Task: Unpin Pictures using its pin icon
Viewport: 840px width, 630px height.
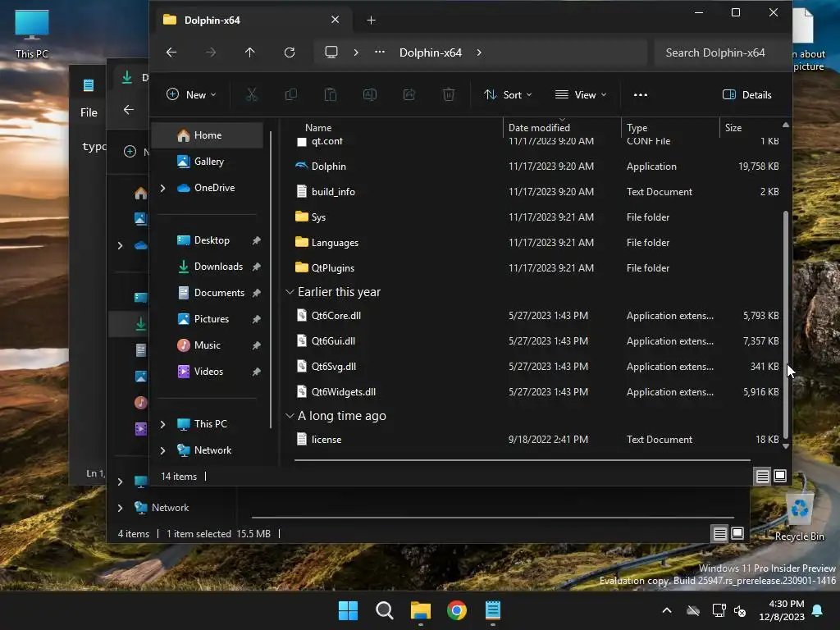Action: pos(257,319)
